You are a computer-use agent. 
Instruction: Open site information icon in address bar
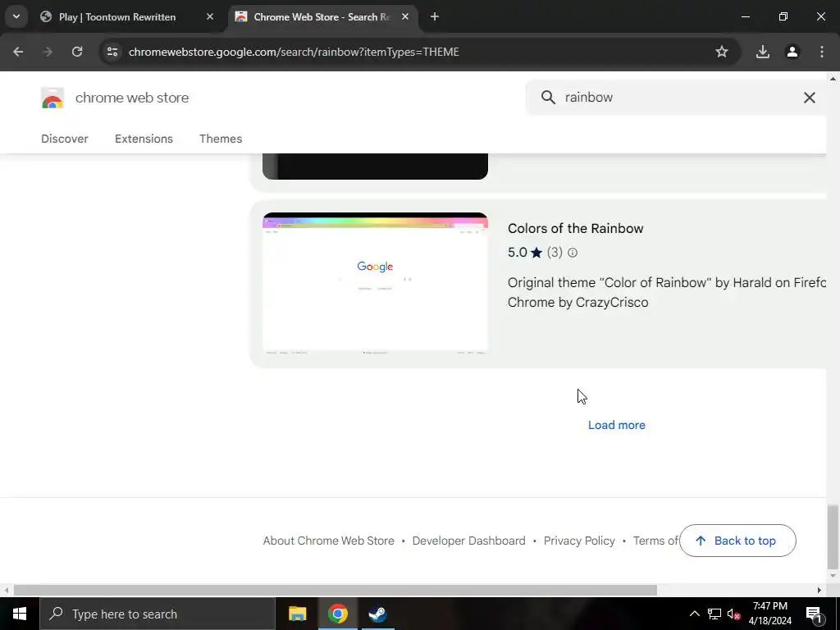[x=112, y=52]
